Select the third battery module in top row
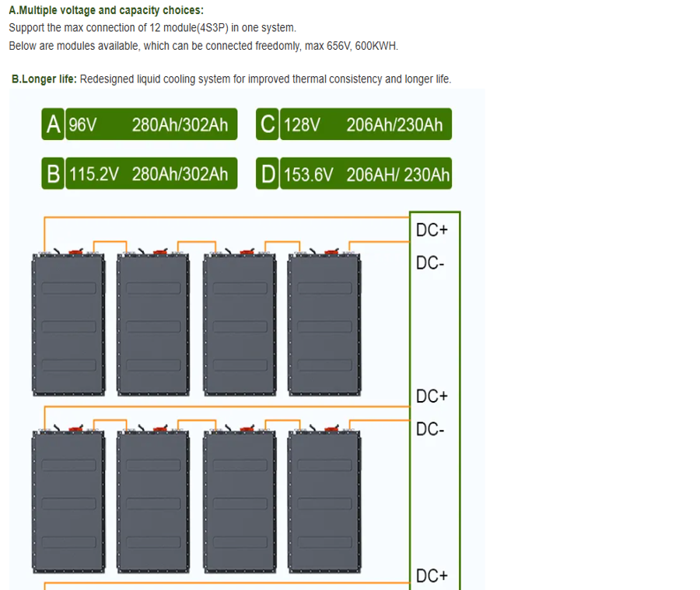Viewport: 700px width, 590px height. 240,325
